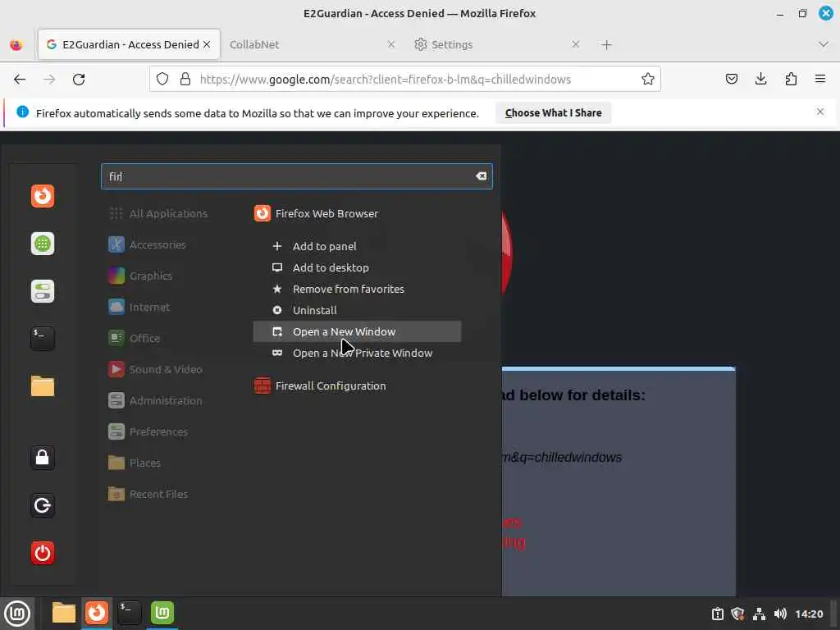This screenshot has width=840, height=630.
Task: Switch to the CollabNet tab
Action: [x=305, y=44]
